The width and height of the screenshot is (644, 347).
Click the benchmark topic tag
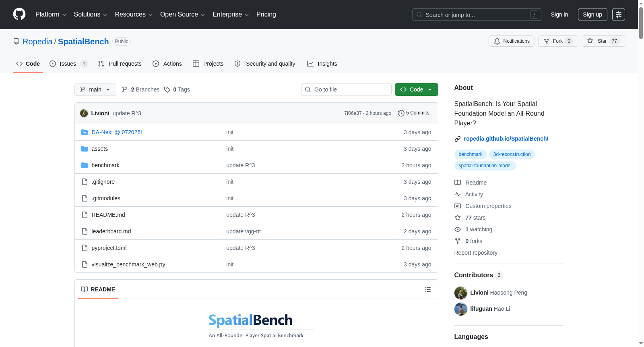tap(471, 154)
